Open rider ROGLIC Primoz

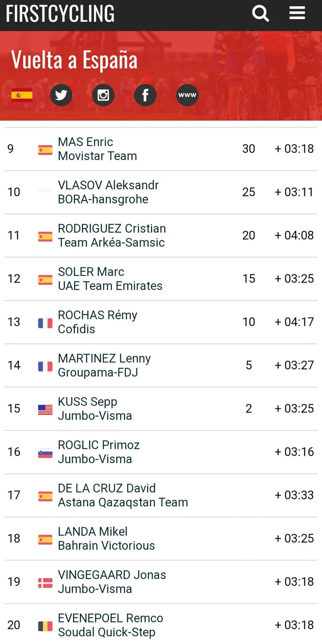tap(99, 445)
